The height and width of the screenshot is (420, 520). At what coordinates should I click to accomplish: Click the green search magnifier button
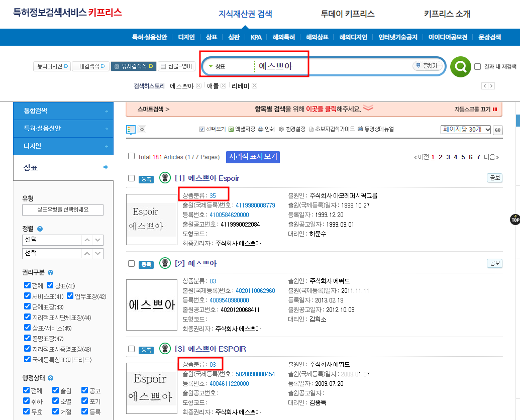pyautogui.click(x=461, y=67)
